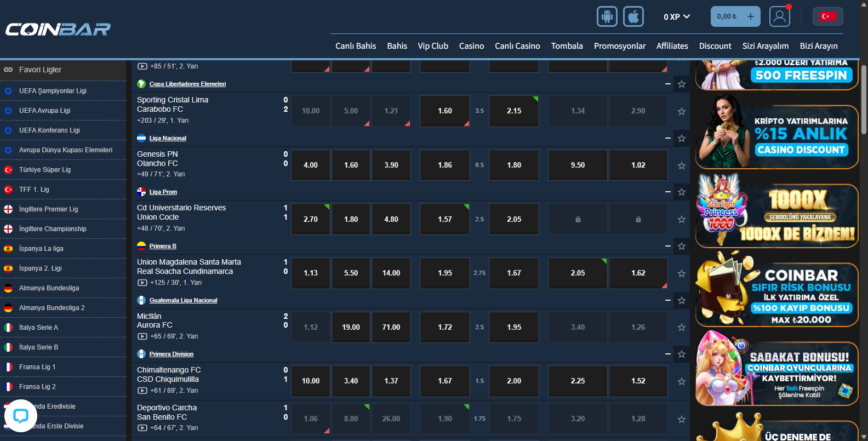Image resolution: width=868 pixels, height=441 pixels.
Task: Select 4.00 odds for Genesis PN
Action: tap(311, 165)
